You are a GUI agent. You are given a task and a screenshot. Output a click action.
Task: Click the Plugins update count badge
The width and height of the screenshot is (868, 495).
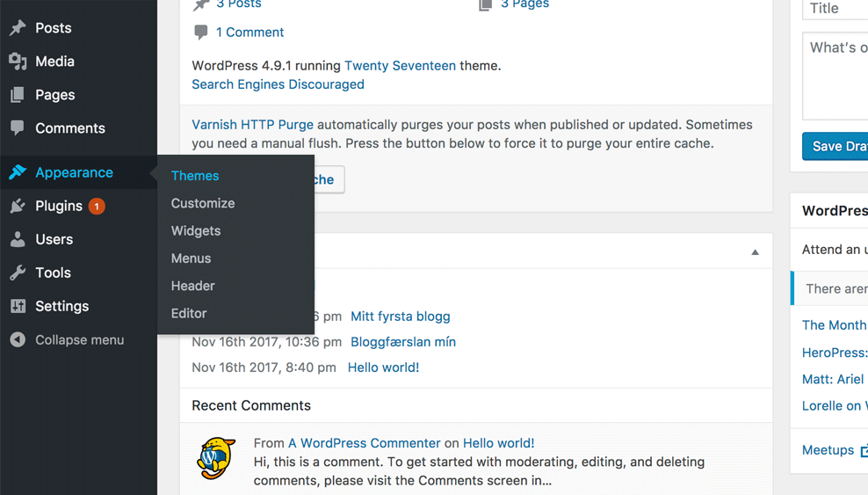[x=97, y=206]
